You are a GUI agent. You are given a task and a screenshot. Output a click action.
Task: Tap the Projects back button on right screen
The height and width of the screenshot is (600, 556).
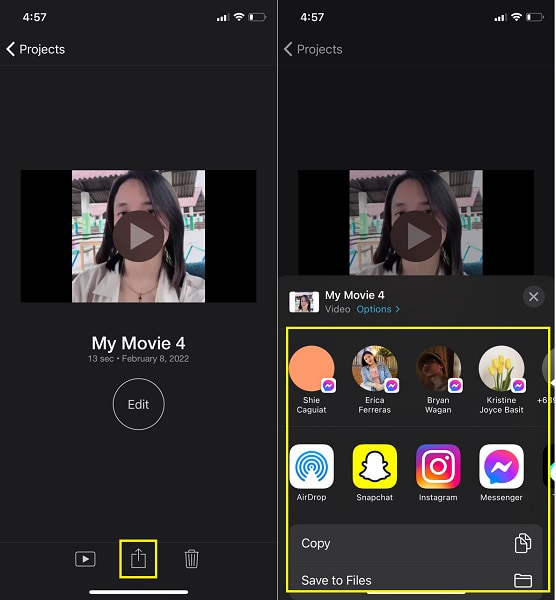(313, 49)
